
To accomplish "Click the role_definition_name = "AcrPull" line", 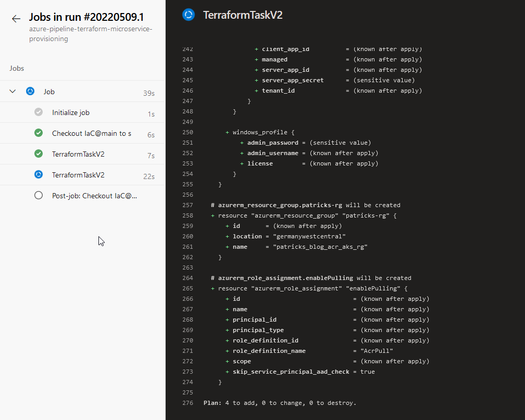I will [309, 351].
